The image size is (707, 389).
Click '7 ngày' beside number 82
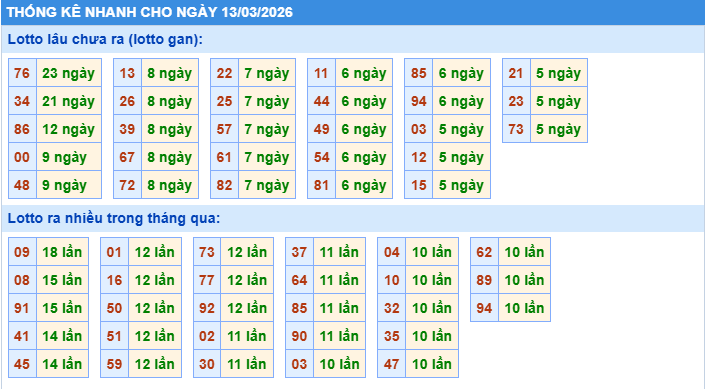pyautogui.click(x=266, y=185)
